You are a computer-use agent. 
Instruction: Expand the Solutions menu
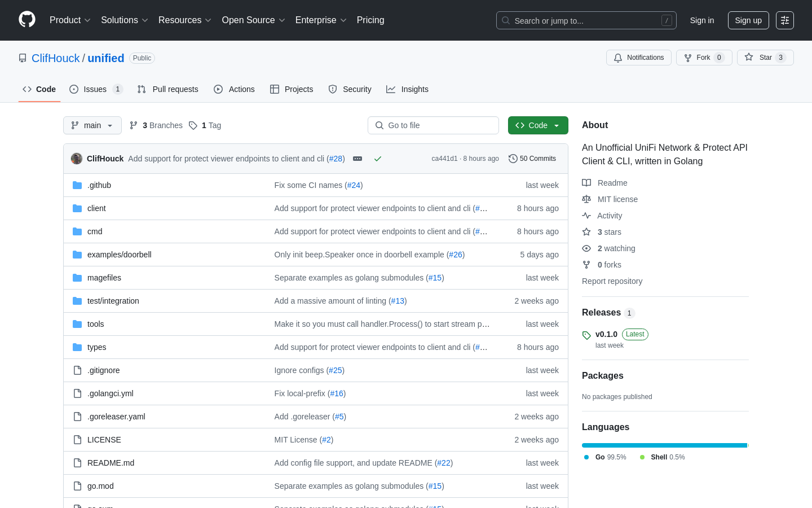pos(125,20)
